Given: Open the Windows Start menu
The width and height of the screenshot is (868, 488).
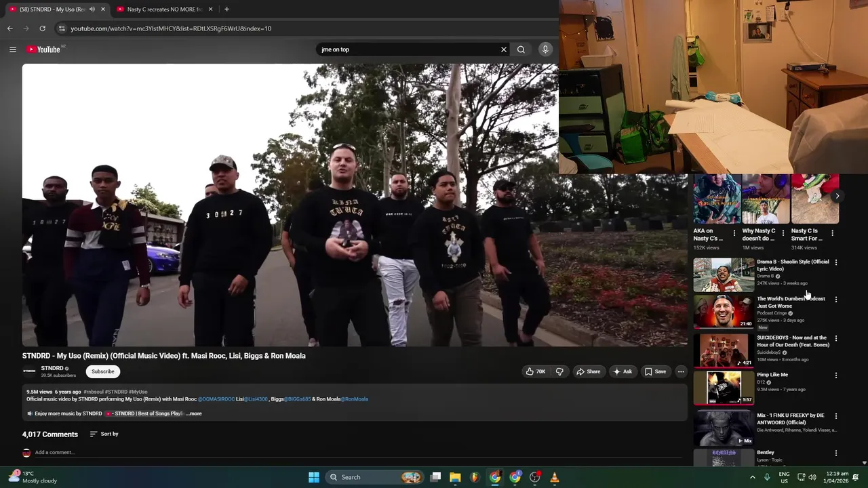Looking at the screenshot, I should pos(314,477).
